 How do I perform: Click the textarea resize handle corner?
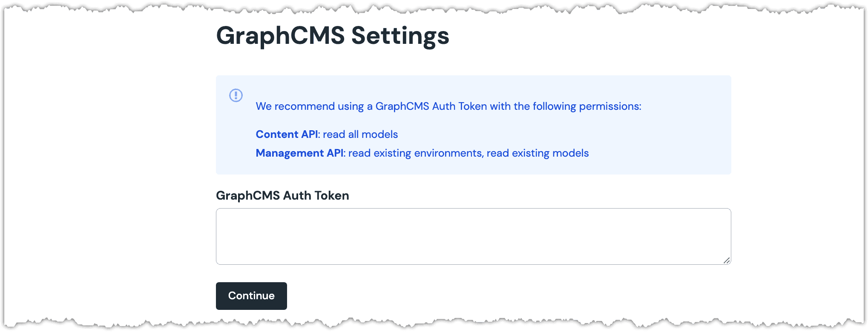tap(727, 260)
